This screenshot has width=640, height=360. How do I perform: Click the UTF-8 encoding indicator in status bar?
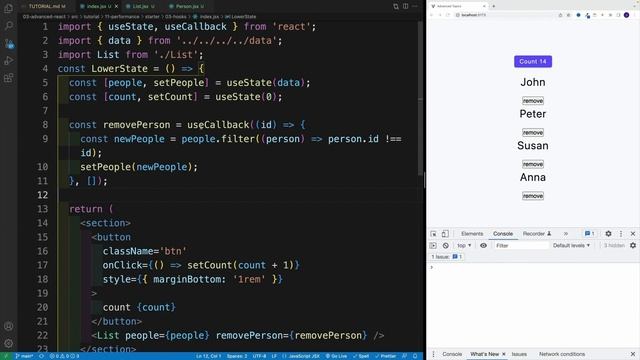point(259,356)
